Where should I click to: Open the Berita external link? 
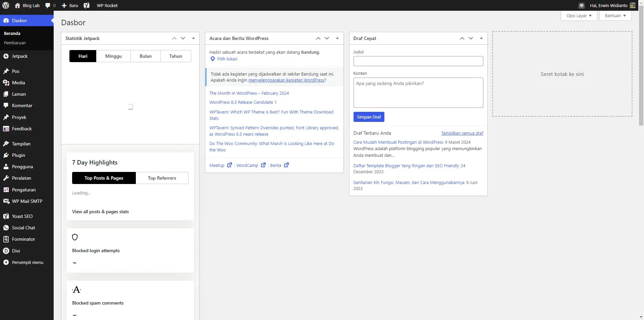pos(279,165)
